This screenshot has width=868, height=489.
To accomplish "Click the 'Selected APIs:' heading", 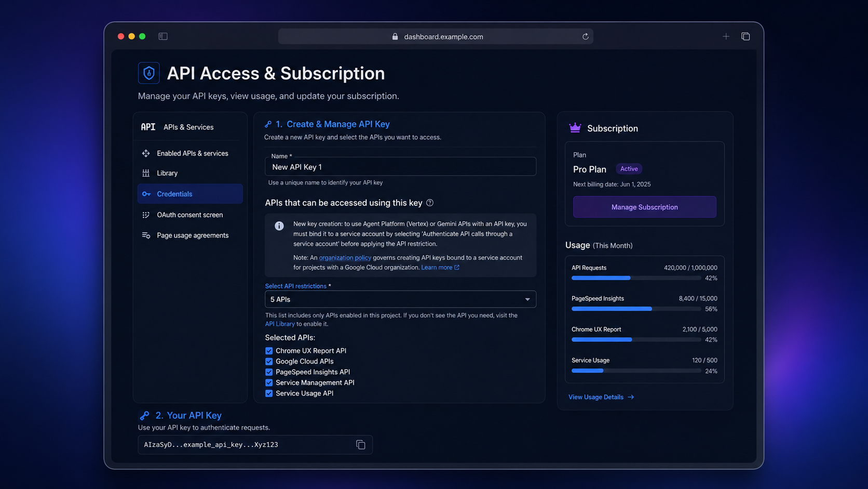I will (x=290, y=338).
